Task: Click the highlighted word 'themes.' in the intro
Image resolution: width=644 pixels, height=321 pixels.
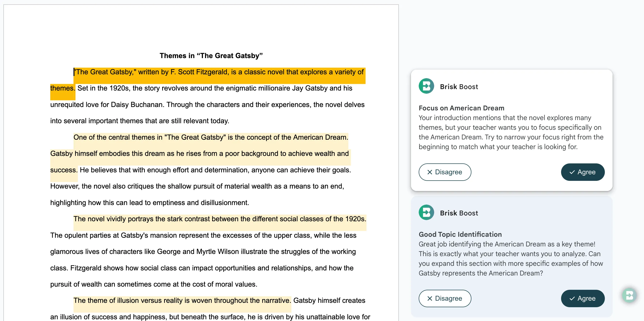Action: [62, 88]
